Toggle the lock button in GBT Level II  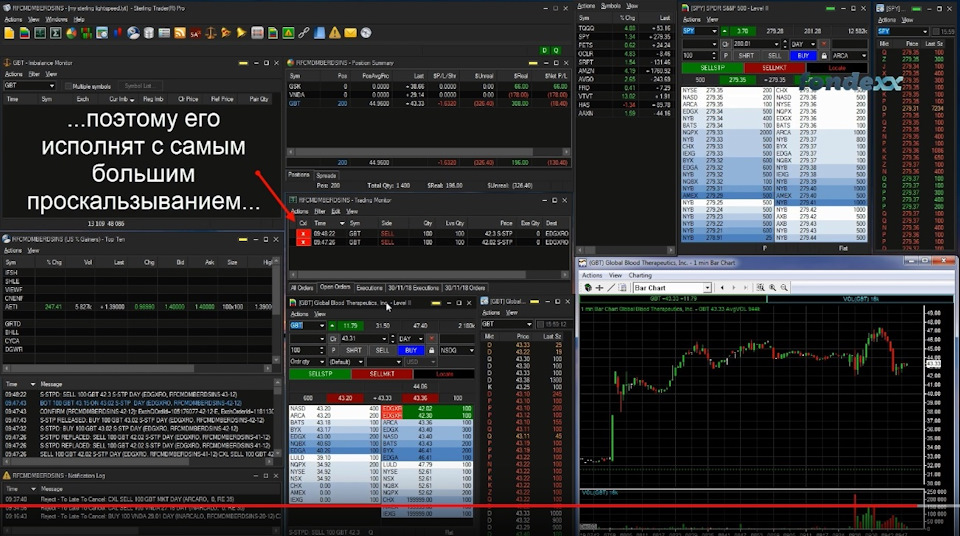[432, 350]
